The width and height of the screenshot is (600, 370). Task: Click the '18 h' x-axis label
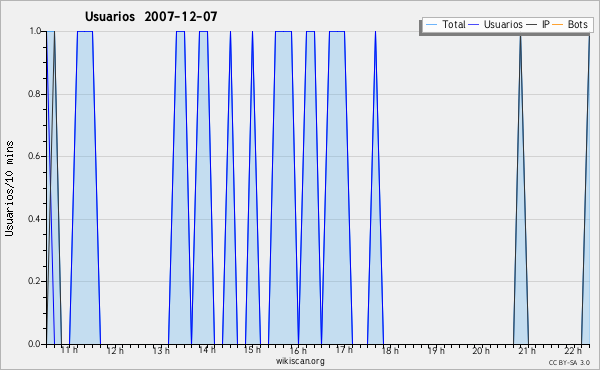[390, 350]
